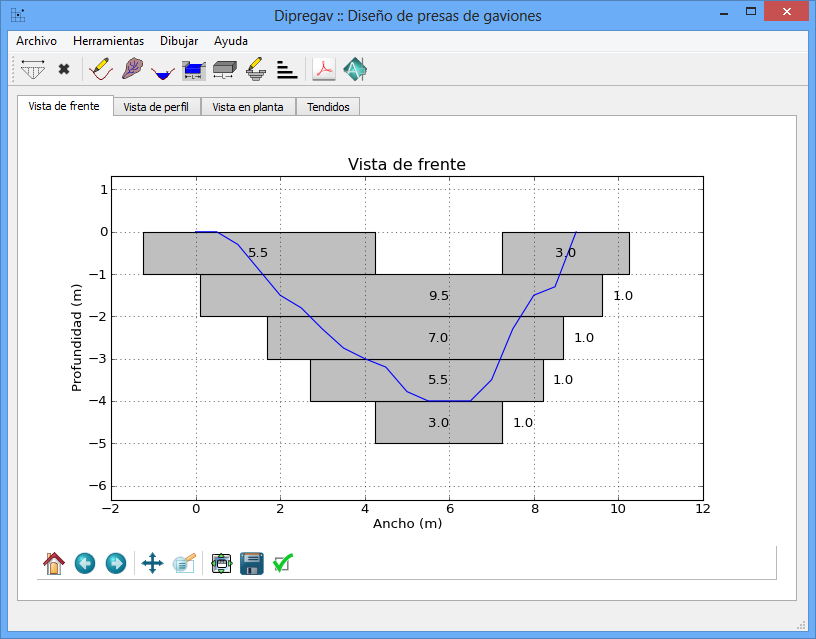Click the black stacked bars icon
Screen dimensions: 816x639
[286, 70]
